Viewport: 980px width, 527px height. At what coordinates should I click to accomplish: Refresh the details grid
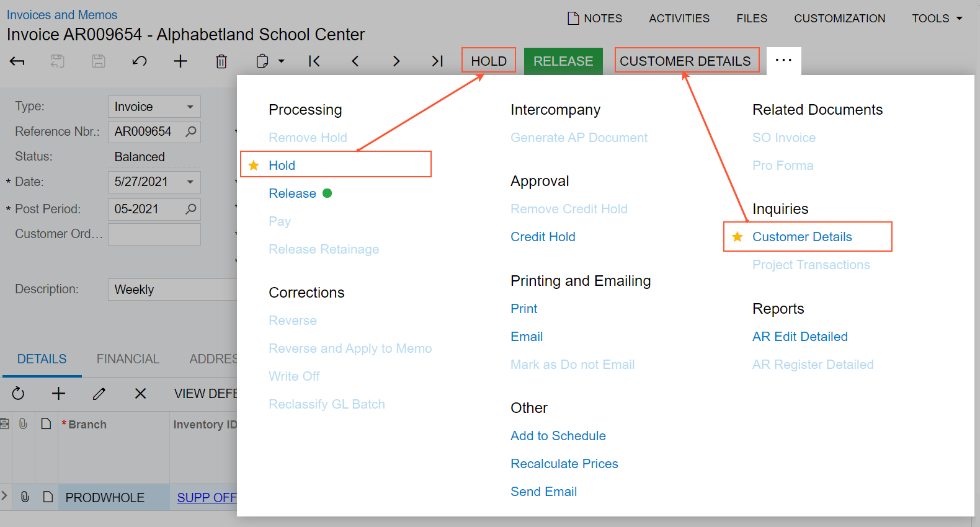(18, 394)
